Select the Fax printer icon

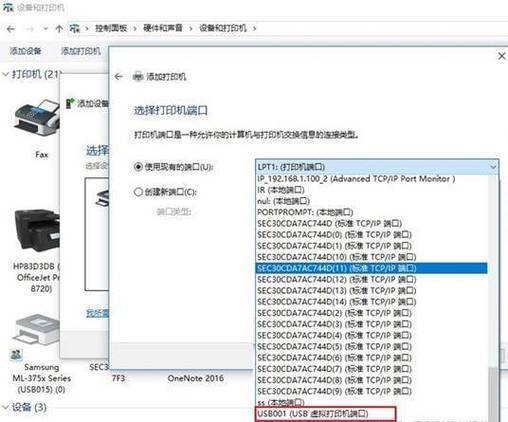(x=37, y=117)
